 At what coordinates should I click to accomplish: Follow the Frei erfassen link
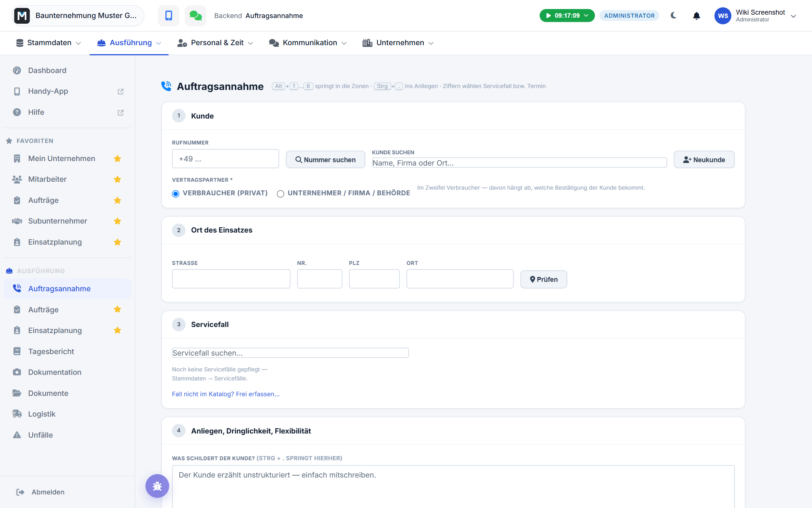[226, 394]
